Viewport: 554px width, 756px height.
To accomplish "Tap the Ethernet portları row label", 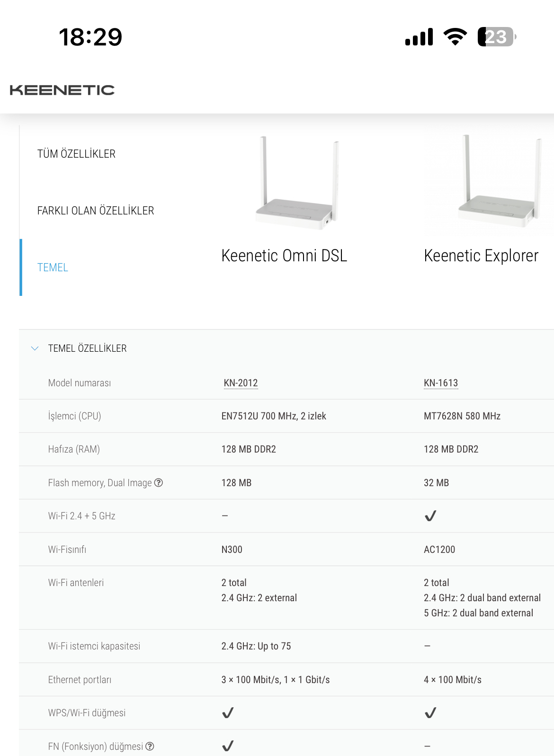I will coord(80,680).
